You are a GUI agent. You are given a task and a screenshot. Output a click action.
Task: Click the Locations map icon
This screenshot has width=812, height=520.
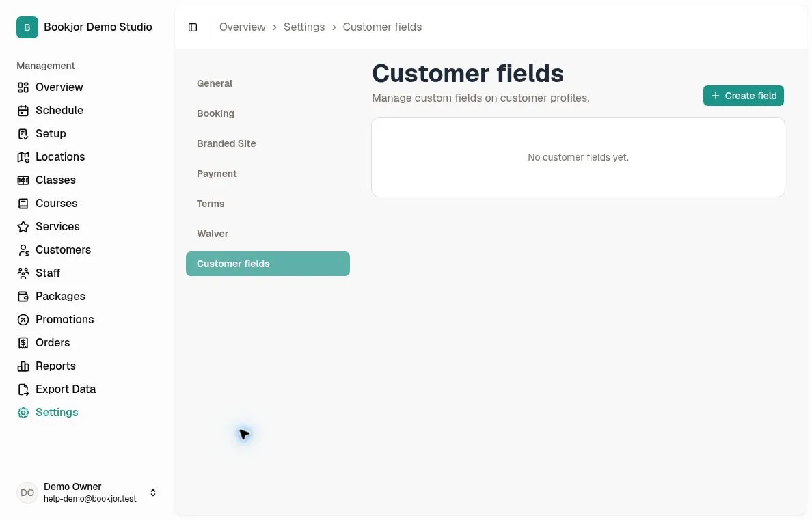click(x=23, y=157)
